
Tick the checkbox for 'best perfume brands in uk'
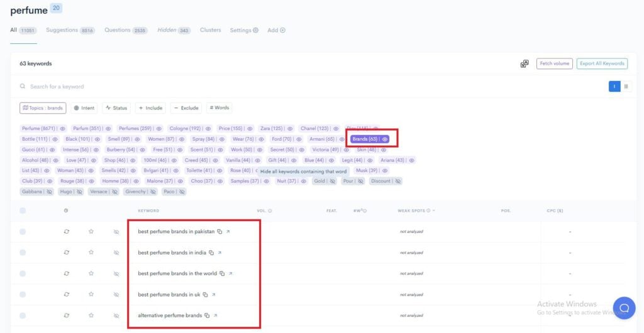[x=23, y=295]
